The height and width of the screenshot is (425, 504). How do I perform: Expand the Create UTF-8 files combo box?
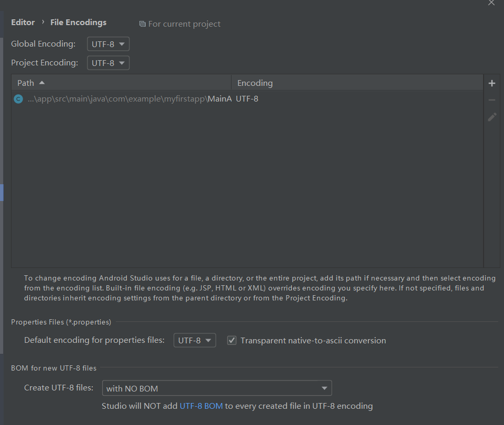point(217,388)
